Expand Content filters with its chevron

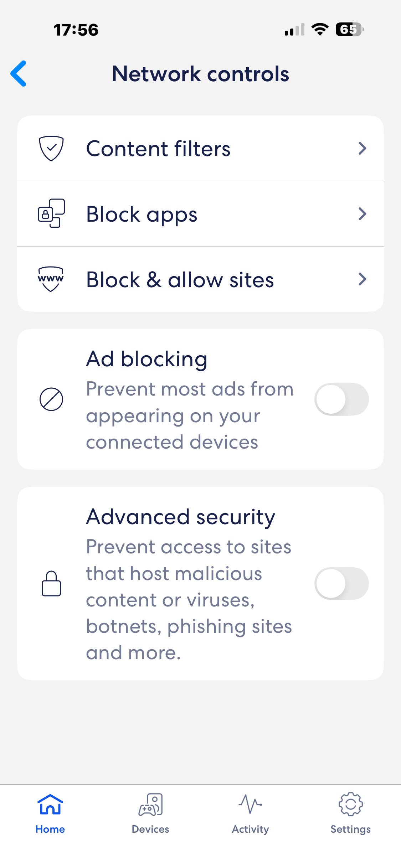(x=362, y=148)
